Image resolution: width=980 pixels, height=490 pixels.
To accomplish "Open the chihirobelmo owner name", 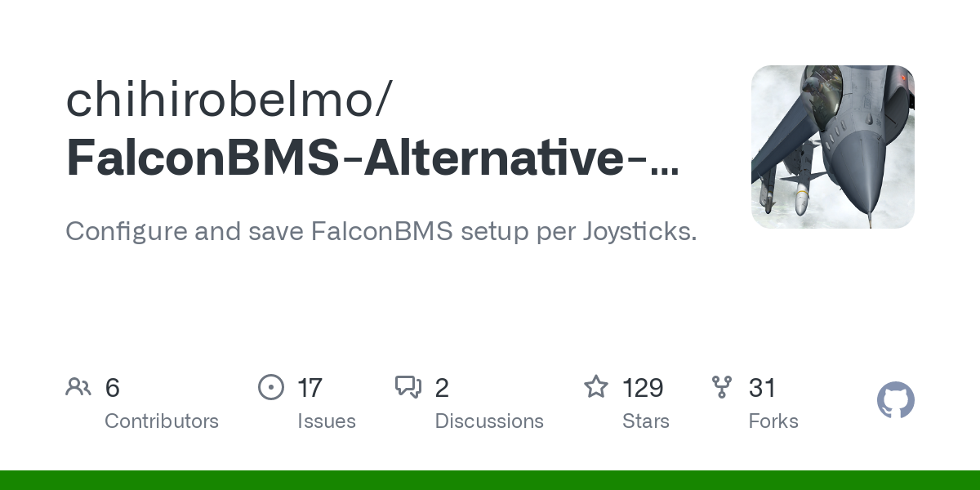I will 229,99.
